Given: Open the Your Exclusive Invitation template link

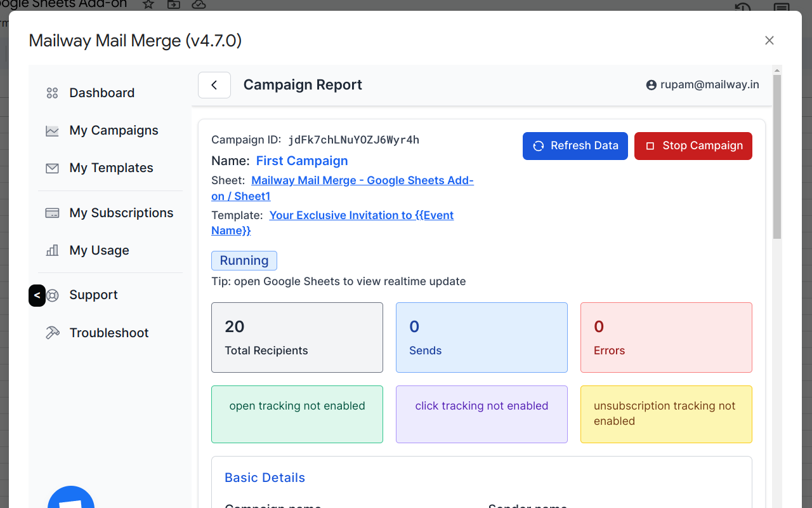Looking at the screenshot, I should pos(332,222).
